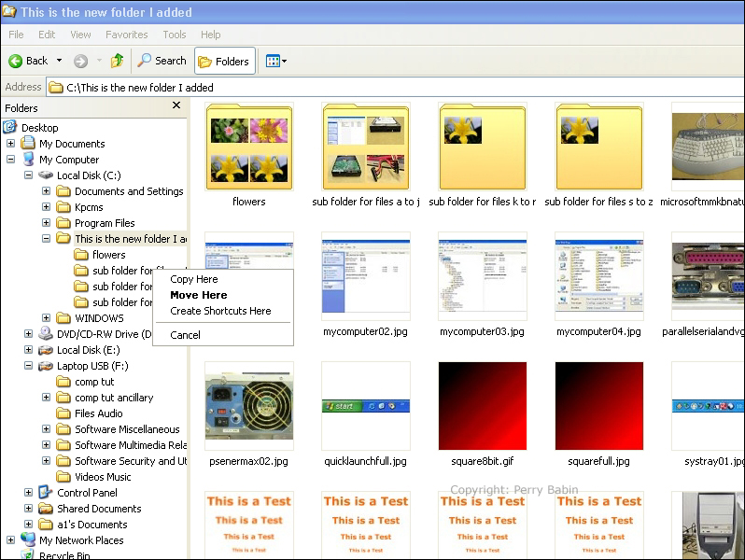Click Cancel in the context menu

click(185, 335)
